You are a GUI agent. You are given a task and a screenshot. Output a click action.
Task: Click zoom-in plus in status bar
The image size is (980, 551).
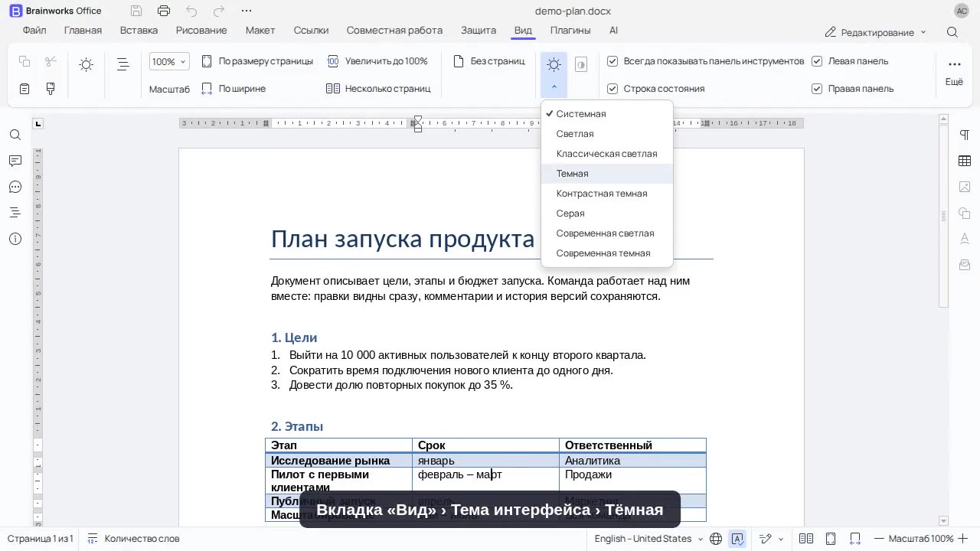(x=963, y=539)
